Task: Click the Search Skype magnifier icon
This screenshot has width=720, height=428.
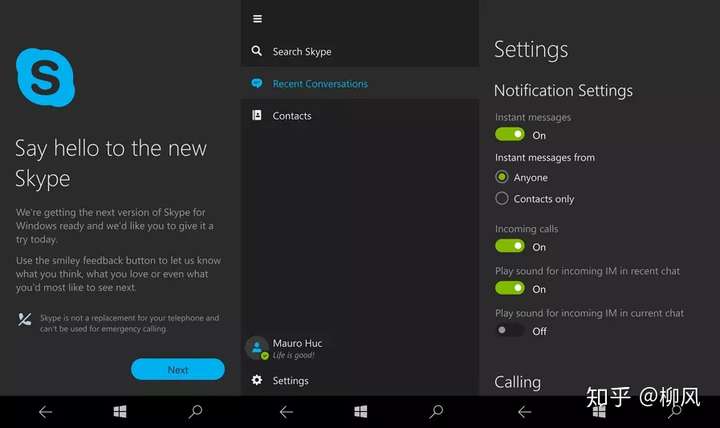Action: [x=257, y=51]
